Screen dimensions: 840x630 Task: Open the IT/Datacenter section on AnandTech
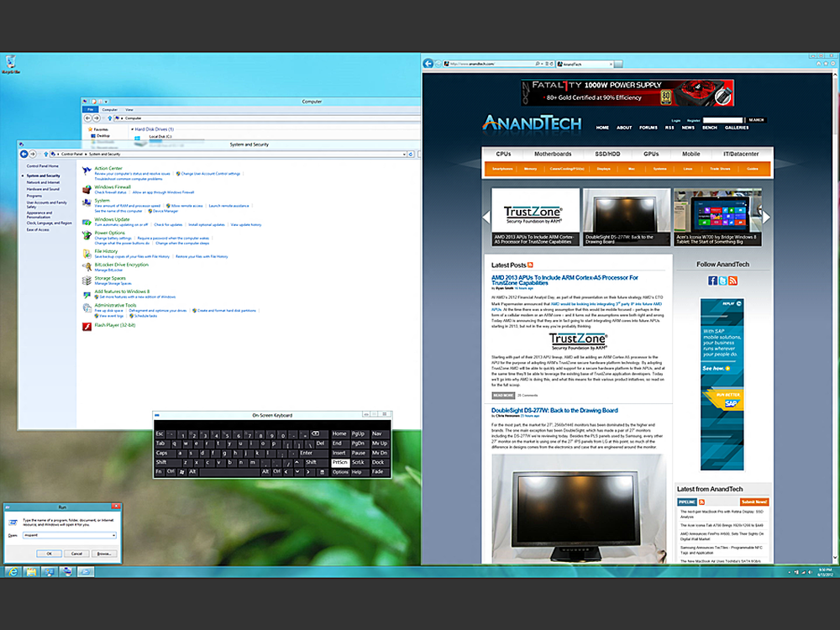pos(741,155)
